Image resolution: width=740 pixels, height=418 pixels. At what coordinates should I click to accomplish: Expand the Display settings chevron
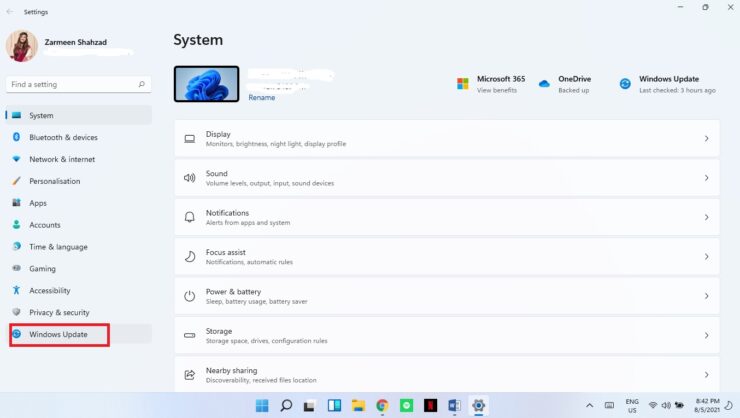706,138
